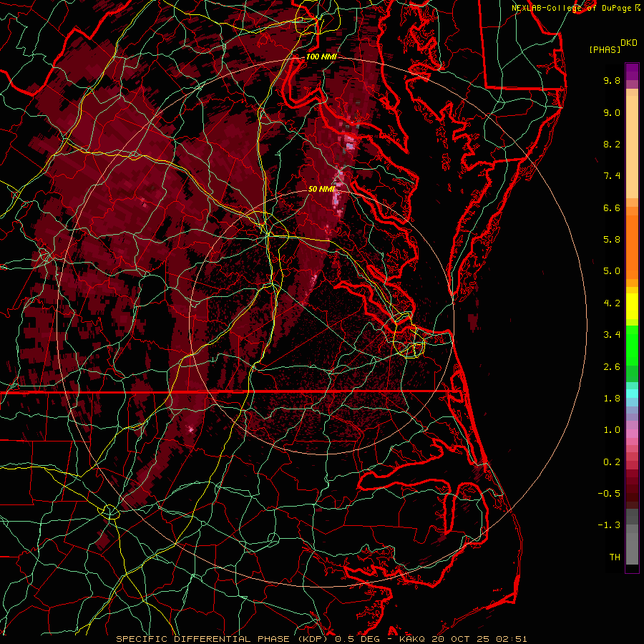Select the 0.2 scale value

(612, 462)
